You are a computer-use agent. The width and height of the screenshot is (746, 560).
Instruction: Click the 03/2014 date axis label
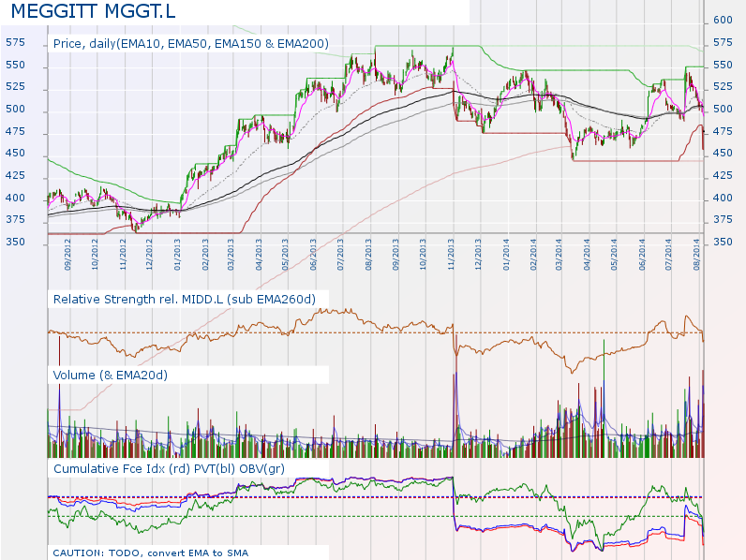click(559, 256)
